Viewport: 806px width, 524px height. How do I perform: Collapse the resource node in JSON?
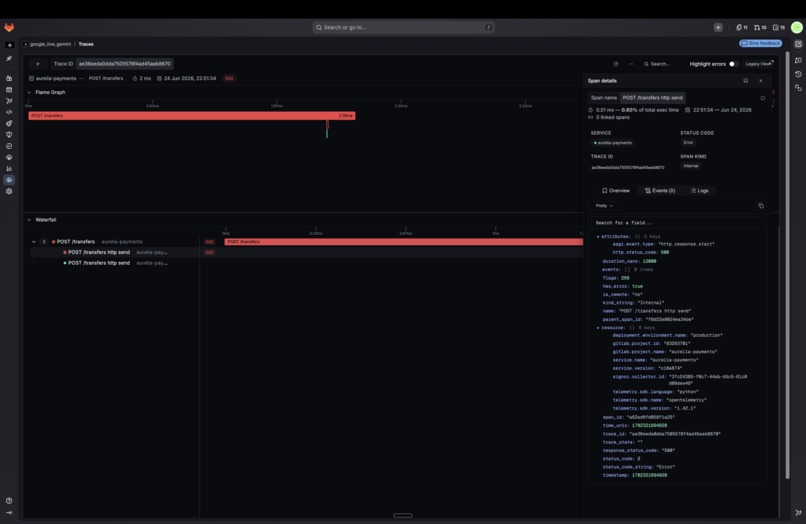(x=598, y=328)
